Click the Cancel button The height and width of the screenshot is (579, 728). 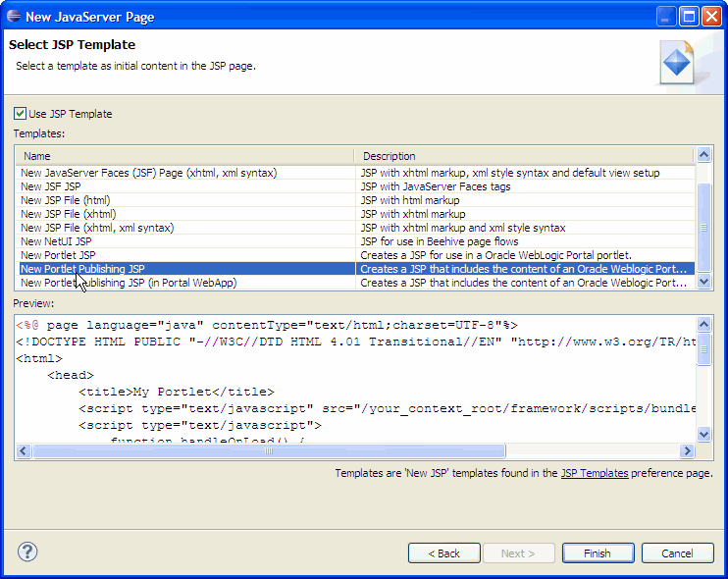click(x=677, y=553)
